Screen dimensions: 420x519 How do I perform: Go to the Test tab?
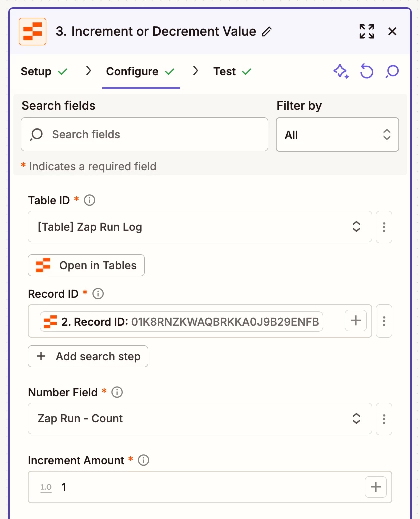[232, 71]
